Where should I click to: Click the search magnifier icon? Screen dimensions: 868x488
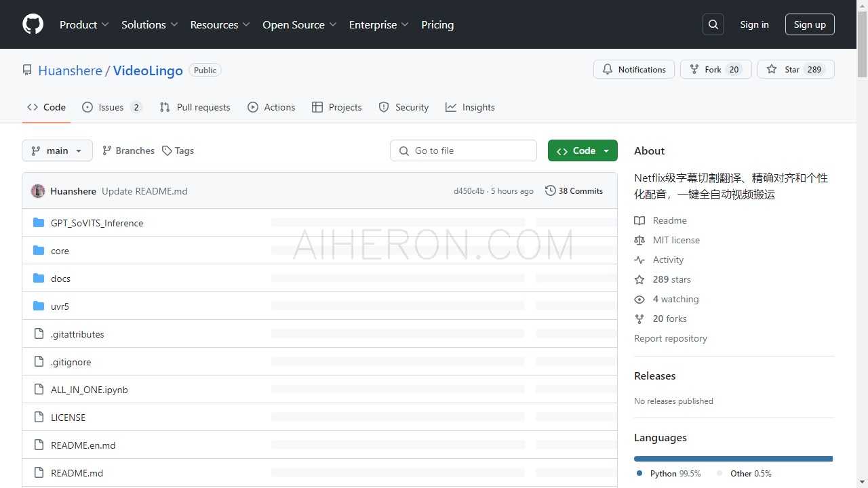point(713,24)
